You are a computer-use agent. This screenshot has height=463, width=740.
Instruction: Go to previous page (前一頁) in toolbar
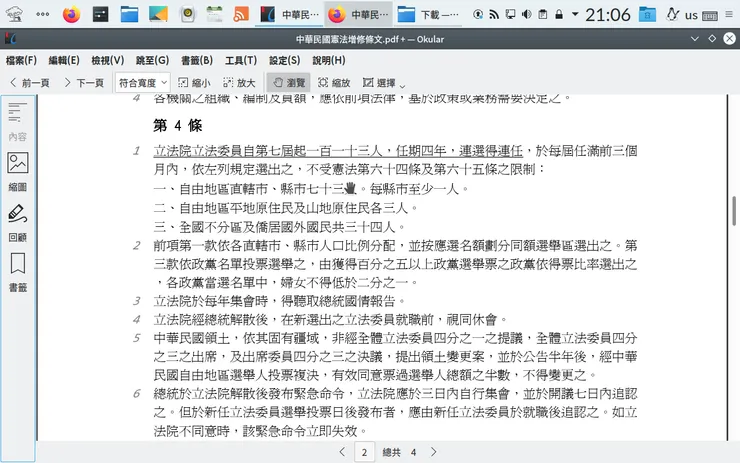(x=30, y=83)
